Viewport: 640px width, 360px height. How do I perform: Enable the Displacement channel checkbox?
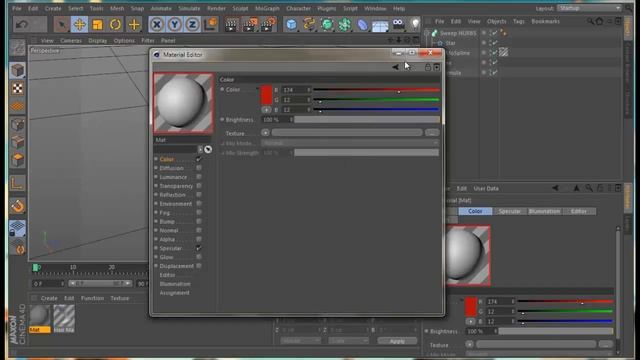coord(198,266)
